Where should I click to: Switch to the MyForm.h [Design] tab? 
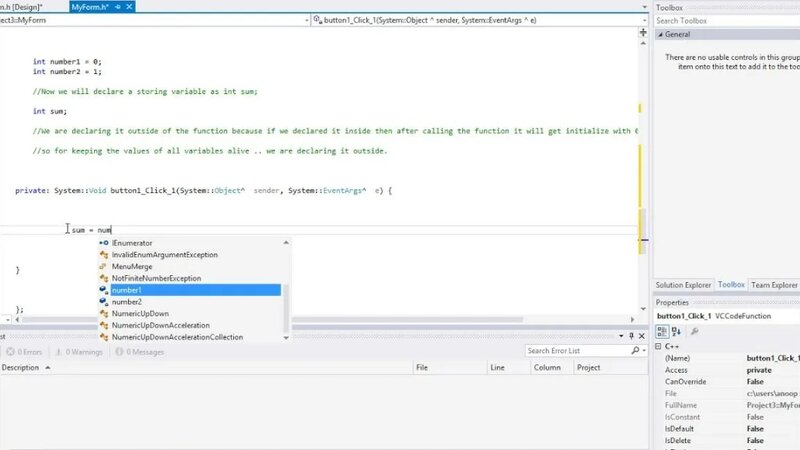click(21, 7)
